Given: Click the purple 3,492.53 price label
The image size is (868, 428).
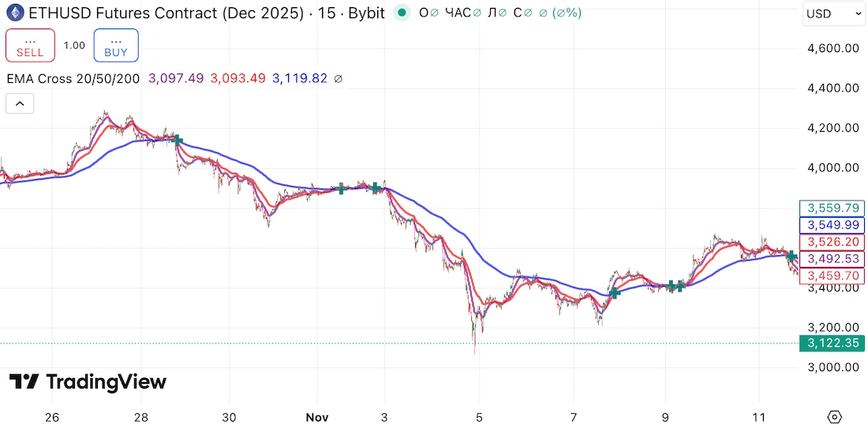Looking at the screenshot, I should 833,258.
